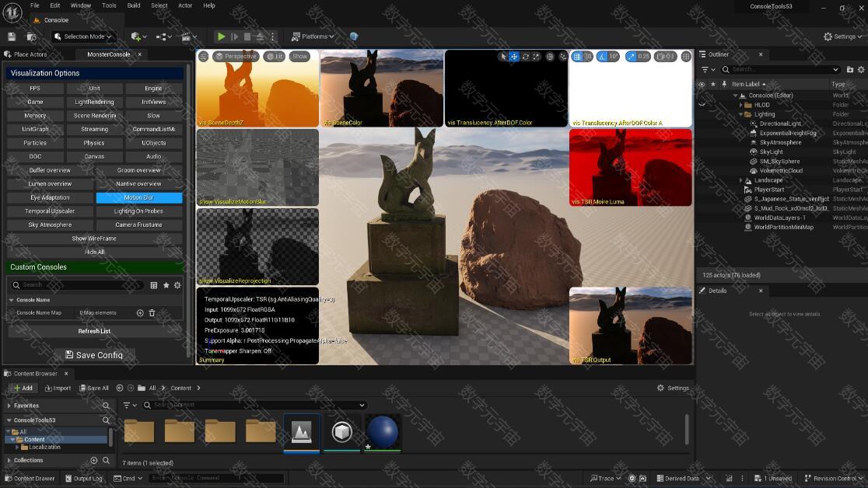Click the Save current level icon
868x488 pixels.
pyautogui.click(x=12, y=37)
